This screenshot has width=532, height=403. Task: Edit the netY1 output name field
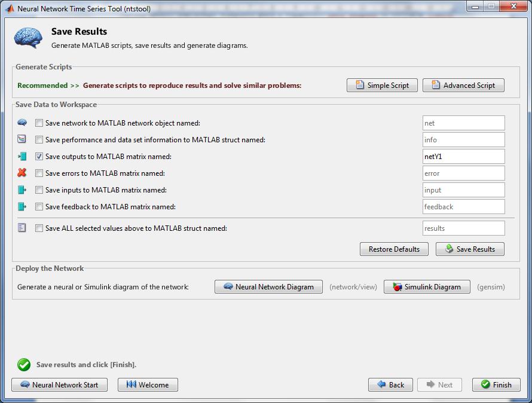pyautogui.click(x=463, y=157)
